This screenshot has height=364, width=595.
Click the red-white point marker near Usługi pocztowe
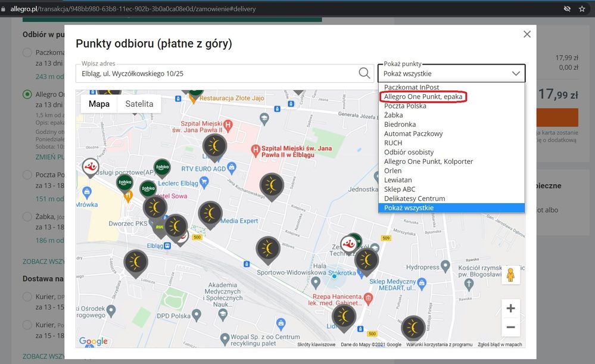(x=91, y=167)
